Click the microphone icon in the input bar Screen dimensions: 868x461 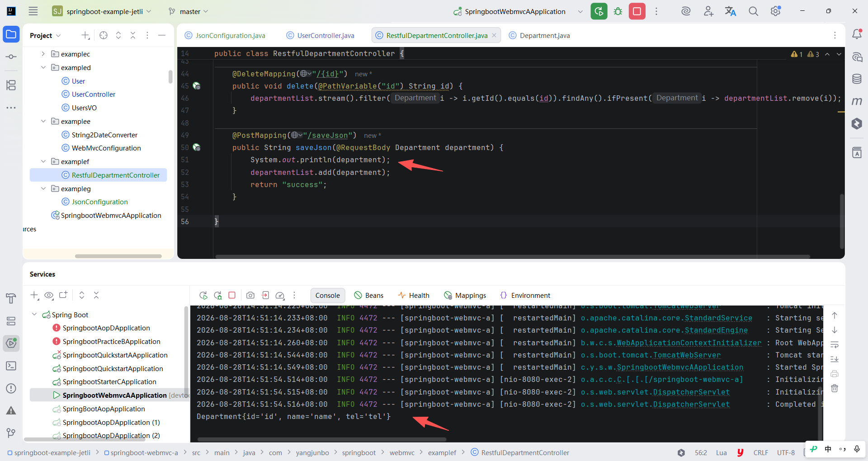coord(857,449)
